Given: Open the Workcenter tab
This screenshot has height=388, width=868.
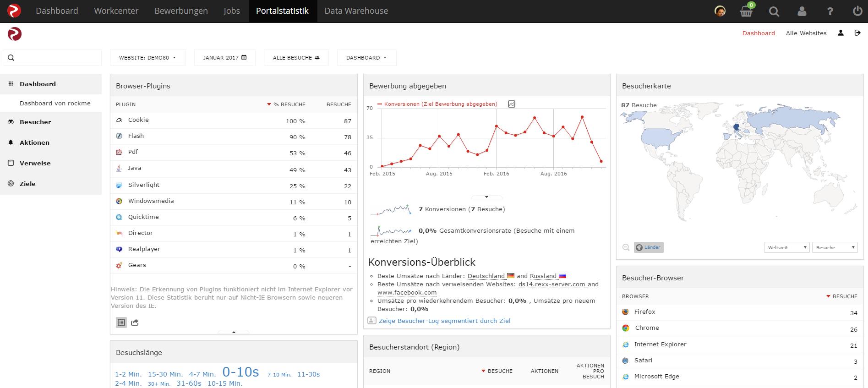Looking at the screenshot, I should pyautogui.click(x=116, y=11).
